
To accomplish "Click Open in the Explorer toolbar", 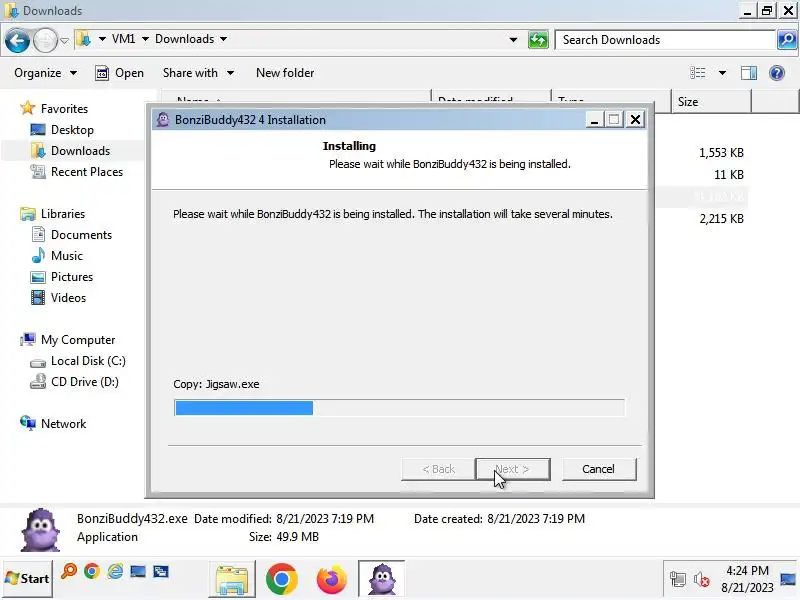I will click(x=120, y=73).
